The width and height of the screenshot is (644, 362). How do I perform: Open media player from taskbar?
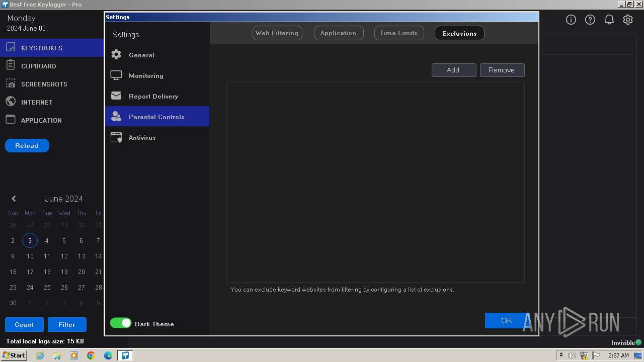click(x=74, y=355)
